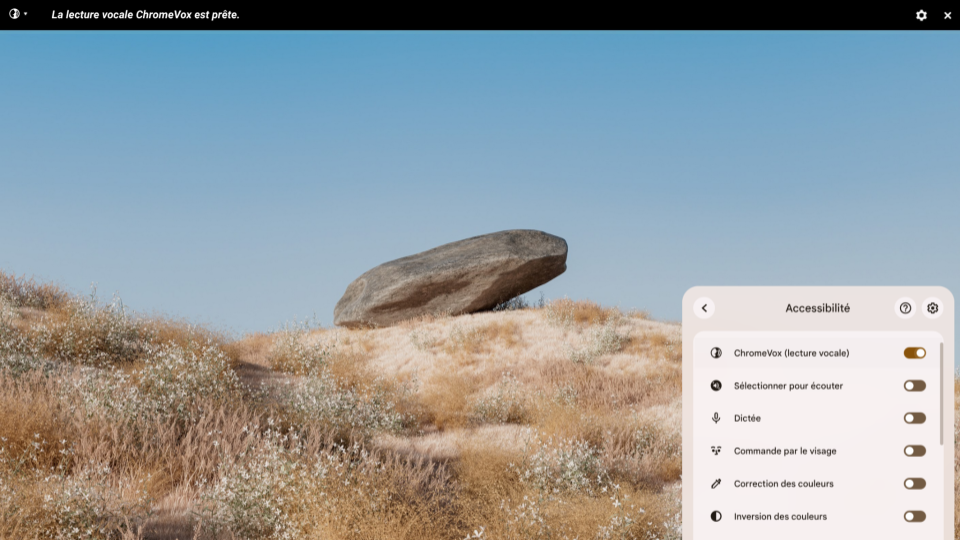Click the Commande par le visage icon
Screen dimensions: 960x540
(x=716, y=451)
